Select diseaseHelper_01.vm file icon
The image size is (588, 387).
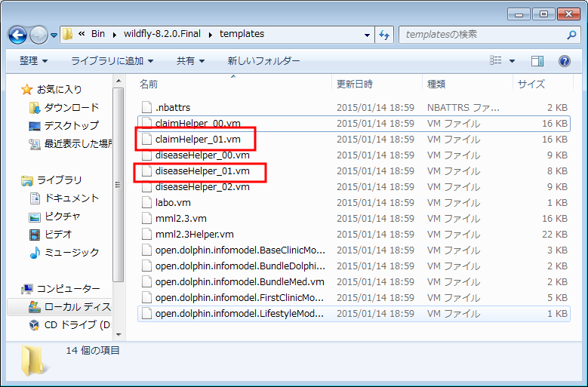(146, 170)
